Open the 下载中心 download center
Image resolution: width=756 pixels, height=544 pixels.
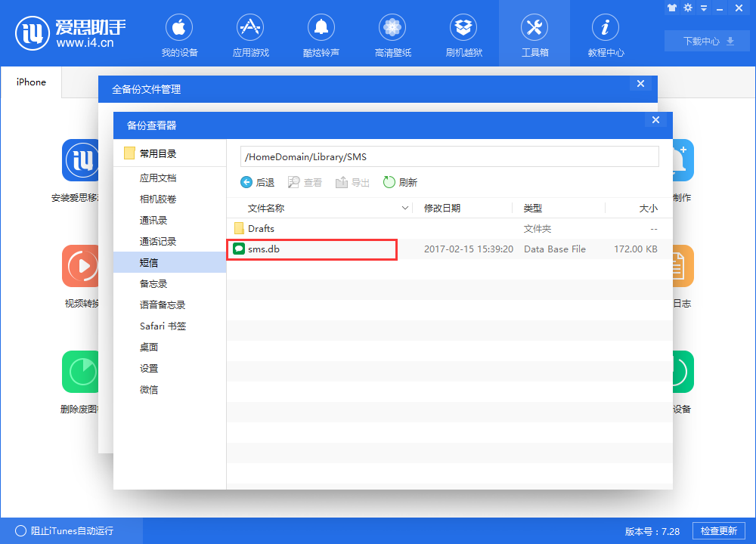click(706, 42)
